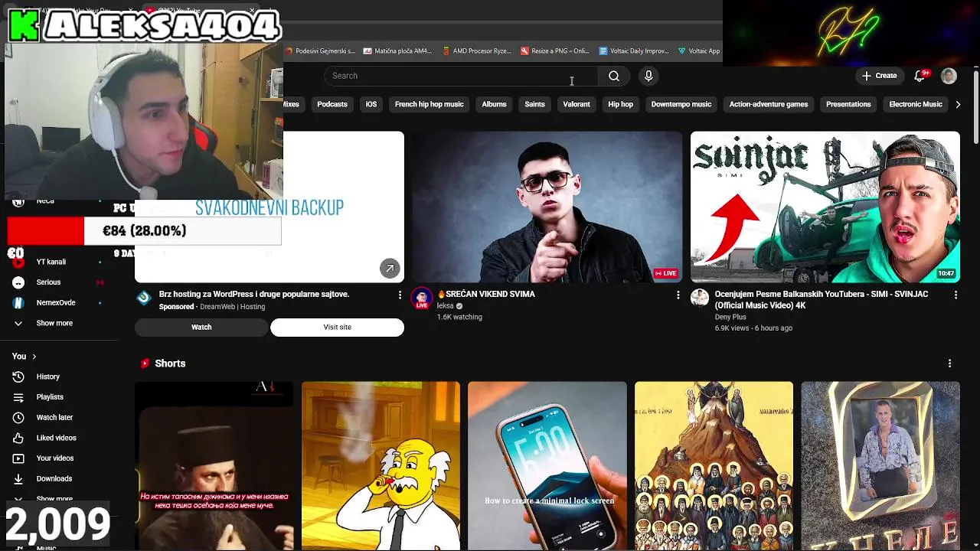
Task: Open the Liked videos thumbs-up icon
Action: point(18,438)
